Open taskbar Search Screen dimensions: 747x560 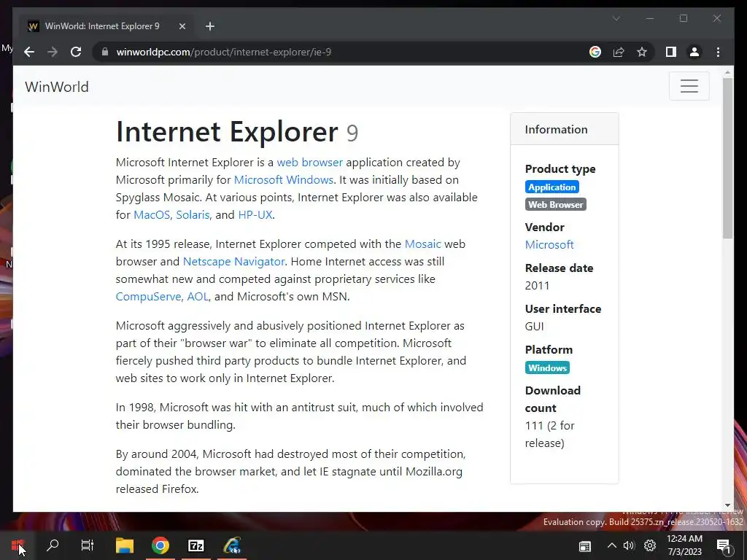(53, 545)
